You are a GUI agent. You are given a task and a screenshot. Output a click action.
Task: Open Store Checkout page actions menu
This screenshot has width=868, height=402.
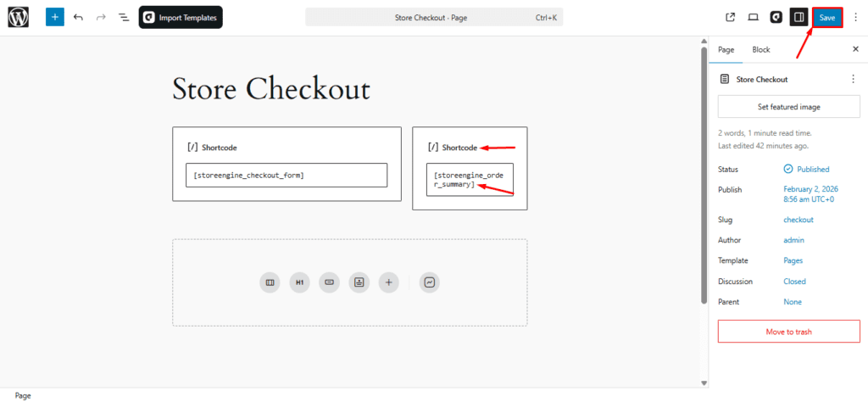tap(853, 79)
